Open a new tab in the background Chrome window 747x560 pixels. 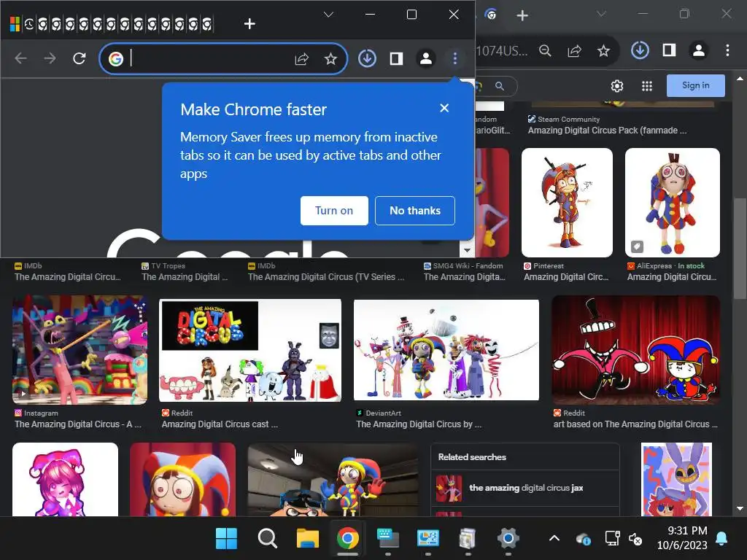point(522,16)
